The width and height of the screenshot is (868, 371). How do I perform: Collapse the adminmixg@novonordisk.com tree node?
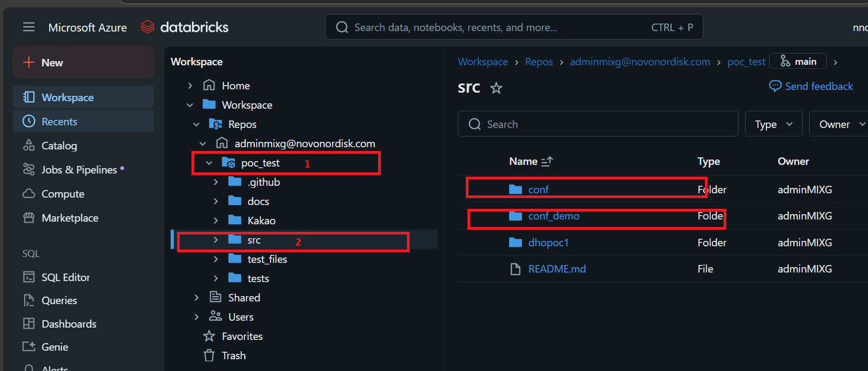point(203,143)
